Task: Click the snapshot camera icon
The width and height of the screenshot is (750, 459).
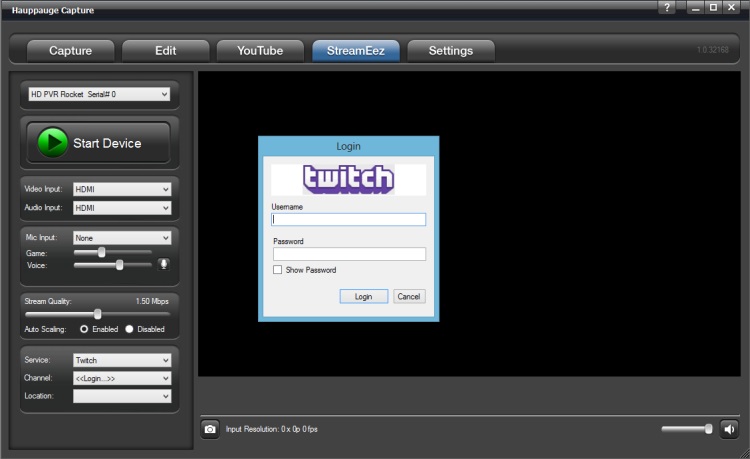Action: [x=210, y=429]
